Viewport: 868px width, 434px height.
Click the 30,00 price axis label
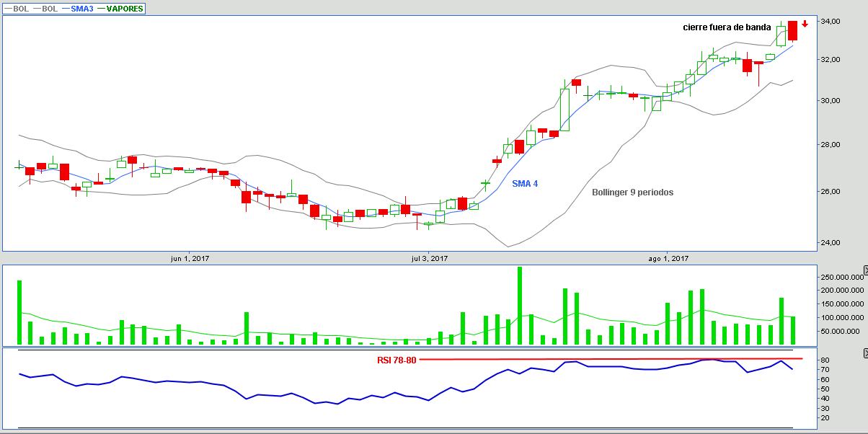coord(831,100)
